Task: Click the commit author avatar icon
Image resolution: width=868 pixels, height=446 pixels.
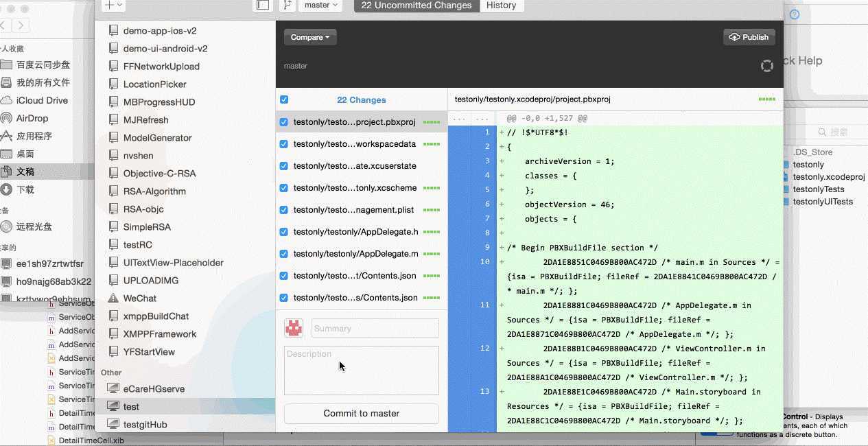Action: [x=294, y=328]
